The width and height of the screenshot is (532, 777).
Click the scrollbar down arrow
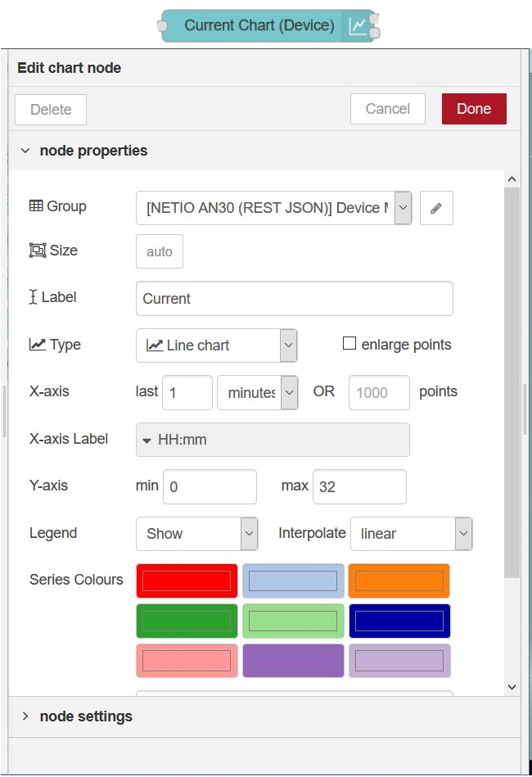[x=512, y=687]
